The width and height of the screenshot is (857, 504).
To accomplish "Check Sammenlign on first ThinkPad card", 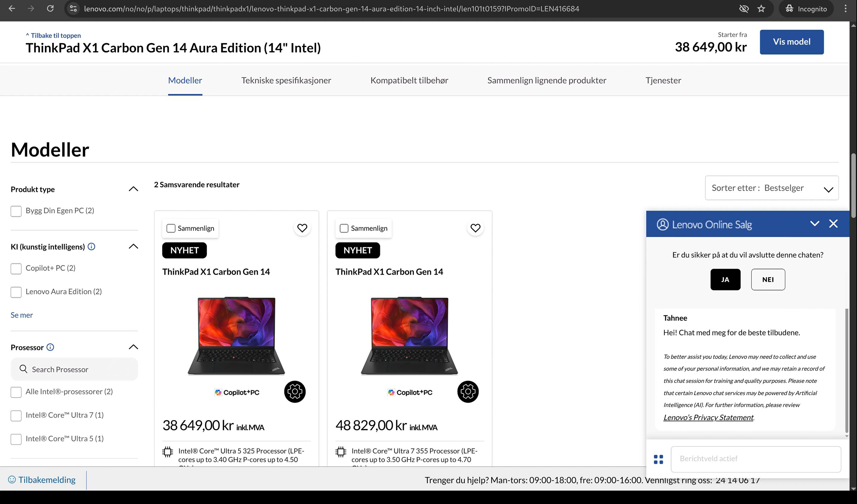I will pos(171,228).
